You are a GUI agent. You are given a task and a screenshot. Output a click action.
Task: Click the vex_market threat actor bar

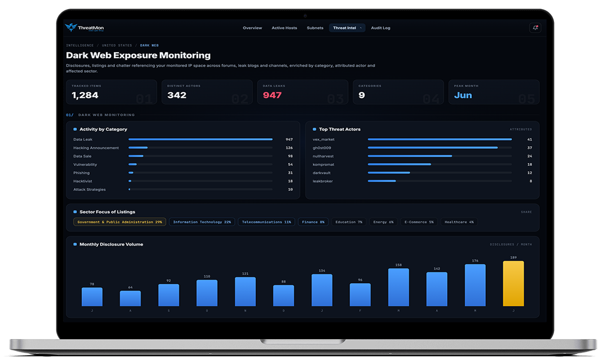(x=440, y=139)
